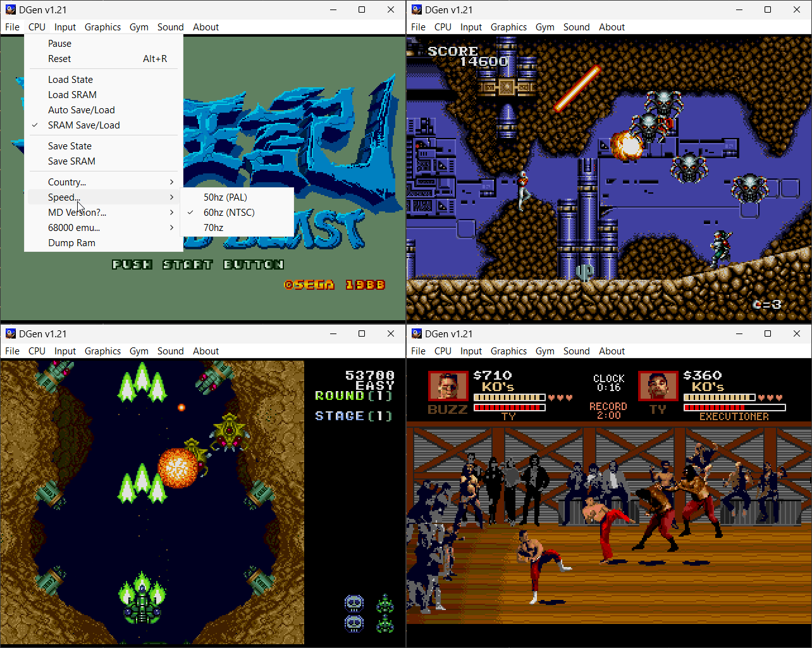Image resolution: width=812 pixels, height=648 pixels.
Task: Open Graphics menu in top-left window
Action: point(102,27)
